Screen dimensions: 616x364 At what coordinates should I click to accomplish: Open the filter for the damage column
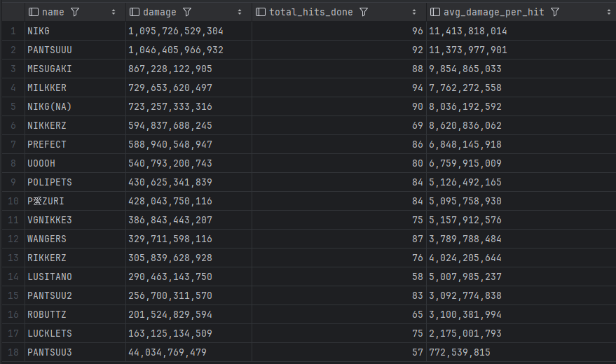187,12
